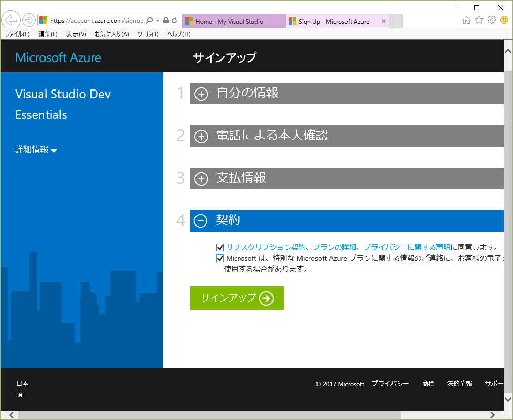Screen dimensions: 513x420
Task: Click the green サインアップ button
Action: [x=237, y=298]
